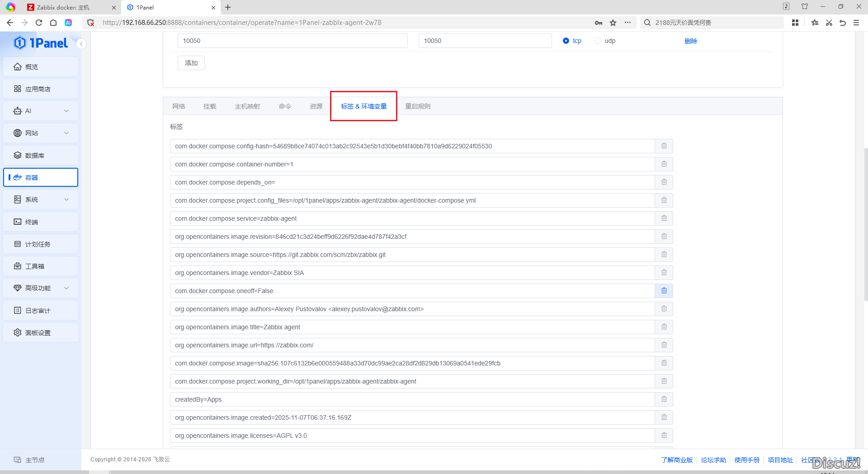Delete the image.source git.zabbix.com label
The height and width of the screenshot is (474, 868).
tap(664, 255)
